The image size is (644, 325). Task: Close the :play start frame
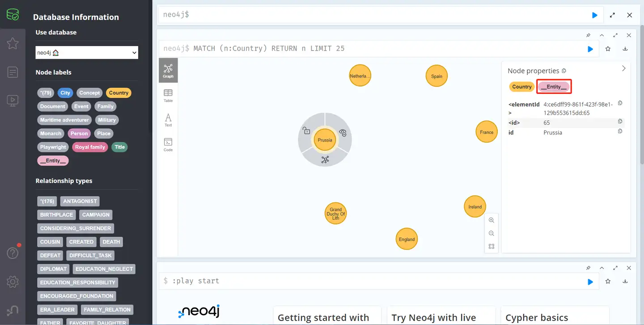click(629, 268)
